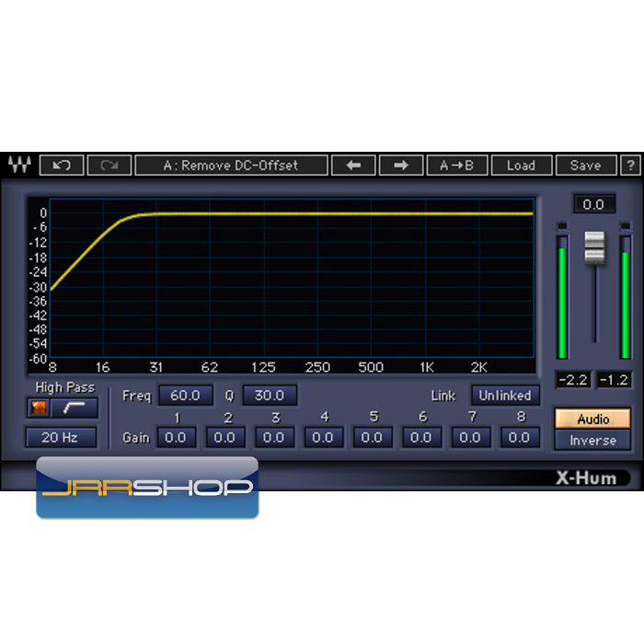
Task: Select Gain field for band 5
Action: click(373, 437)
